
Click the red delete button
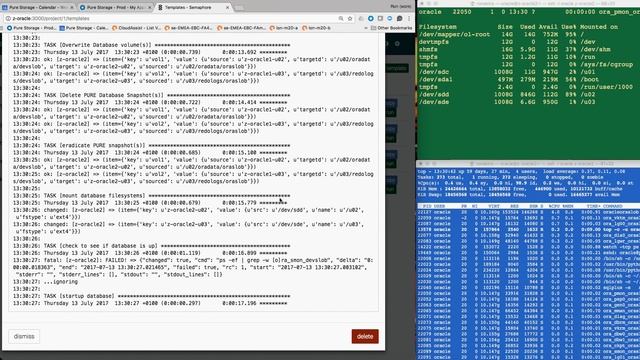pyautogui.click(x=365, y=336)
